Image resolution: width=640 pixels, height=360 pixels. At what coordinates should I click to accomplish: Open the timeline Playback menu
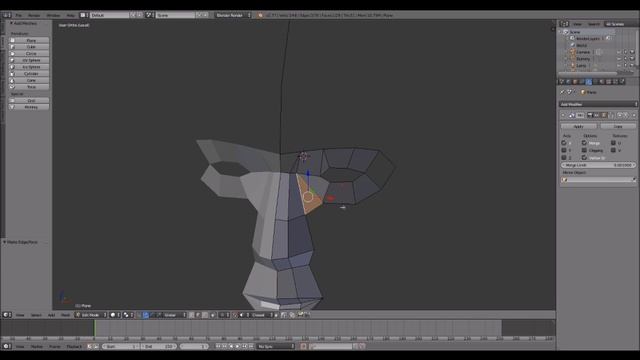74,346
